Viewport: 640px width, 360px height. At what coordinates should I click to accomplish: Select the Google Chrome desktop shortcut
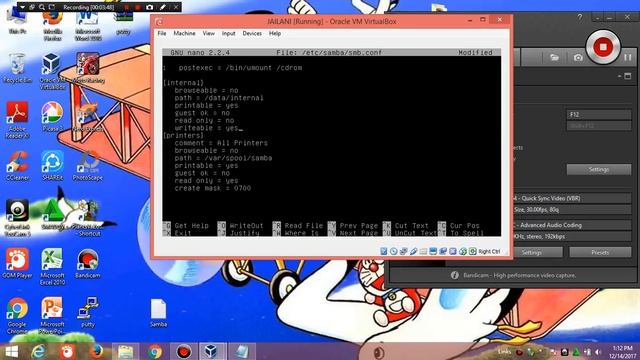tap(17, 316)
